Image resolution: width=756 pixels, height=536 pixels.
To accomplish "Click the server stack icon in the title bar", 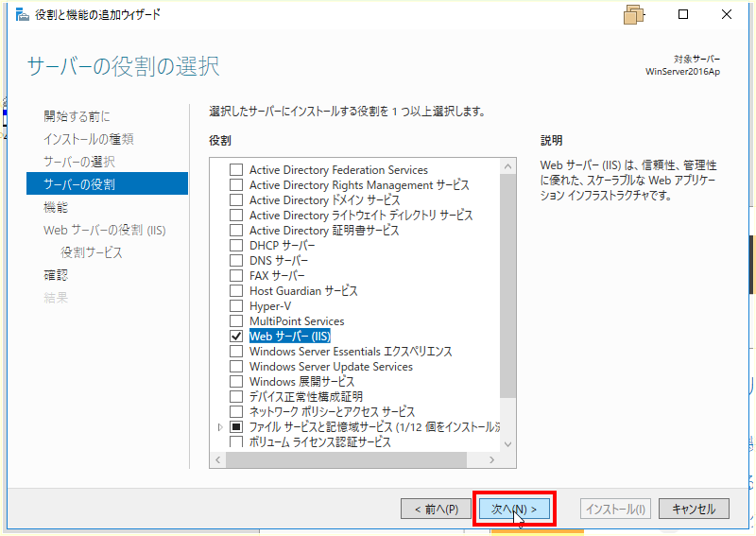I will 633,14.
